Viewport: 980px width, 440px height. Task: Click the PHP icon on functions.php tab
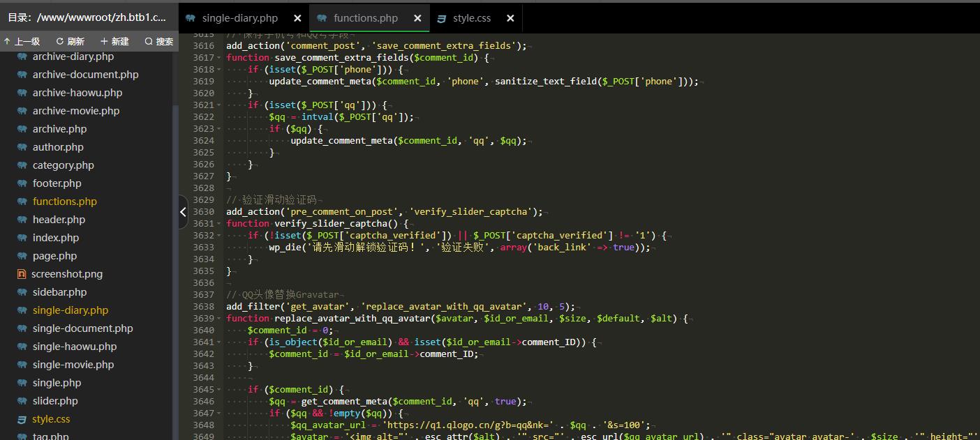coord(321,18)
